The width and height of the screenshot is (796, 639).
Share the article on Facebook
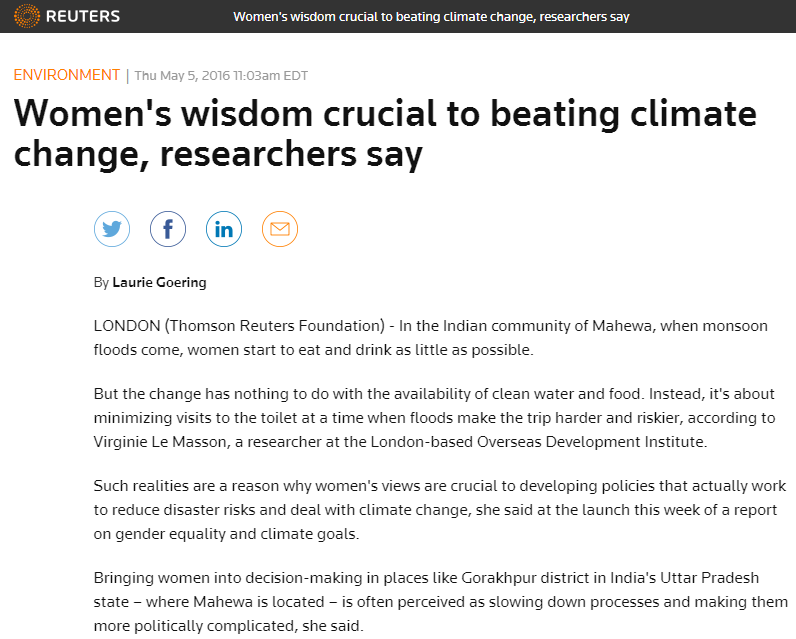point(168,229)
